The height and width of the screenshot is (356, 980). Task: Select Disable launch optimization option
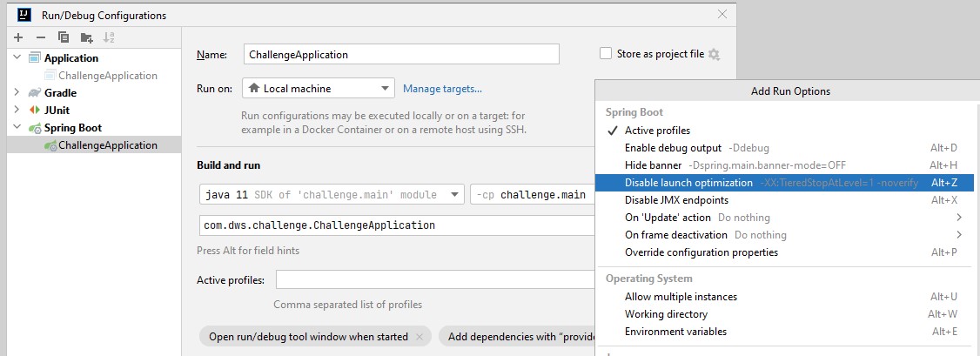(688, 183)
